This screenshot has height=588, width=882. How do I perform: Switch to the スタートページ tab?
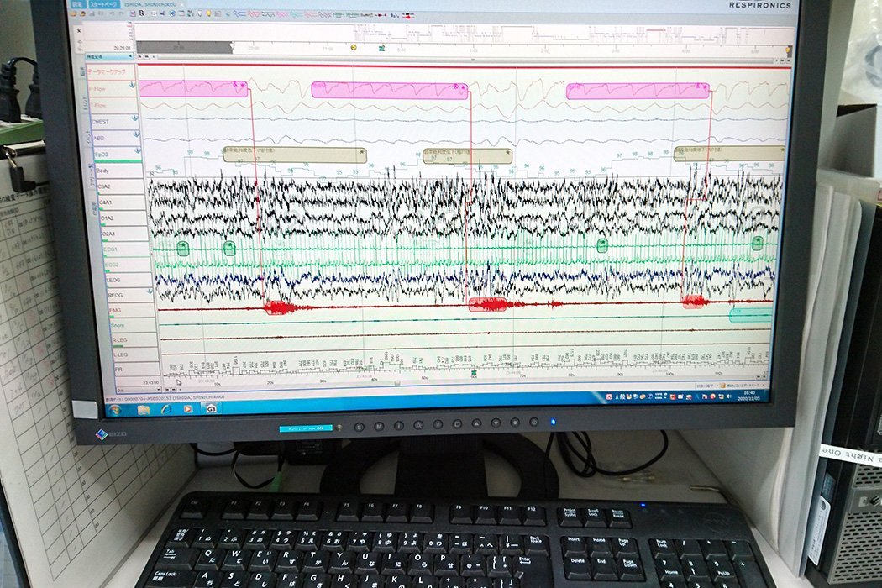[x=103, y=3]
